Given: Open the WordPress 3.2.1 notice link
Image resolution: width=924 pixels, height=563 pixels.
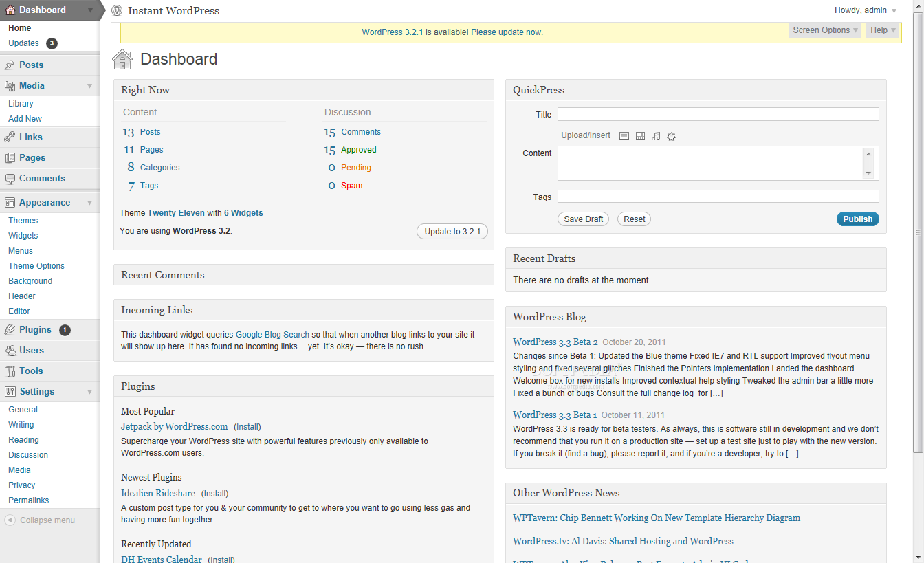Looking at the screenshot, I should click(393, 32).
